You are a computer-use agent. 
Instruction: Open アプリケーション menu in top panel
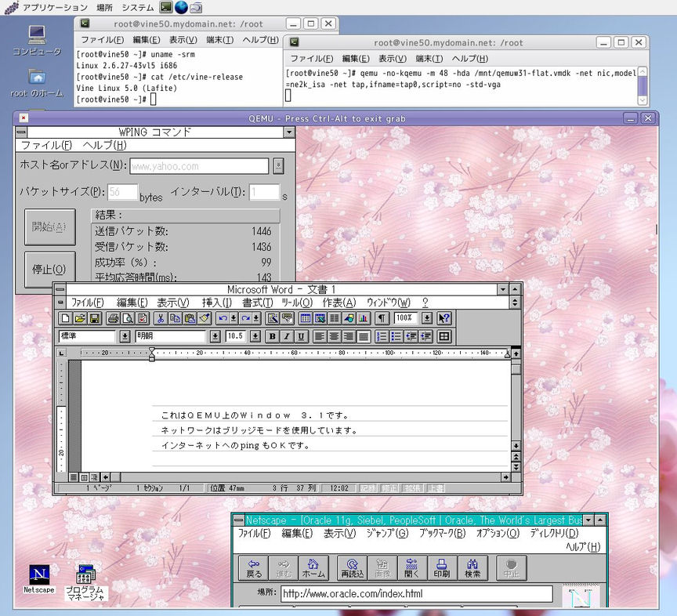[55, 7]
